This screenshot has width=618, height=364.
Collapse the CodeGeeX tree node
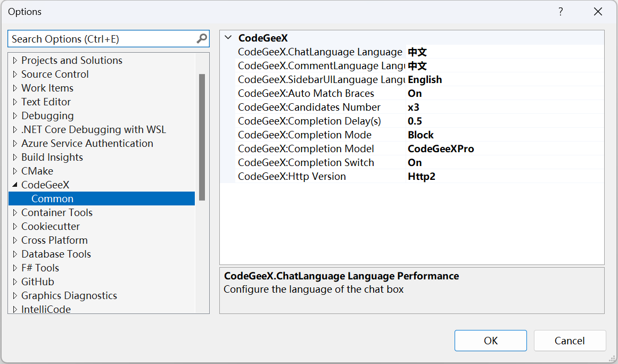tap(15, 185)
